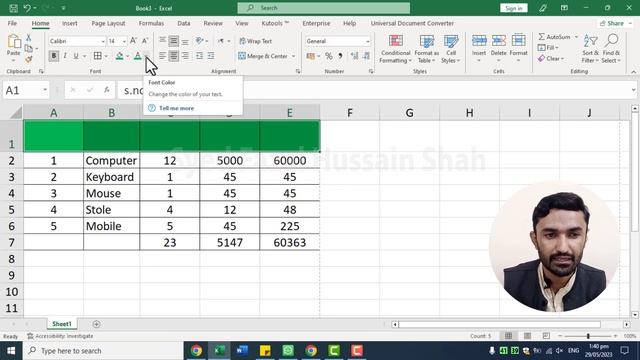
Task: Click the Top Align icon
Action: (162, 41)
